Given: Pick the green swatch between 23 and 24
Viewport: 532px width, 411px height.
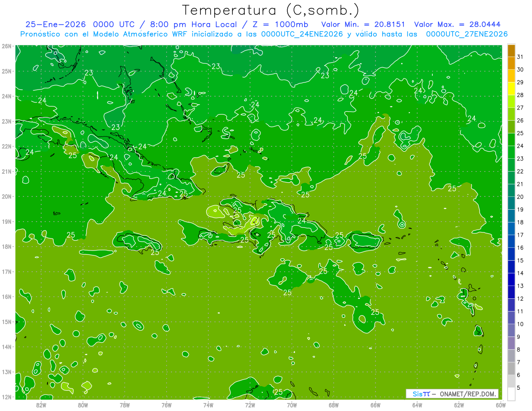Looking at the screenshot, I should point(511,152).
